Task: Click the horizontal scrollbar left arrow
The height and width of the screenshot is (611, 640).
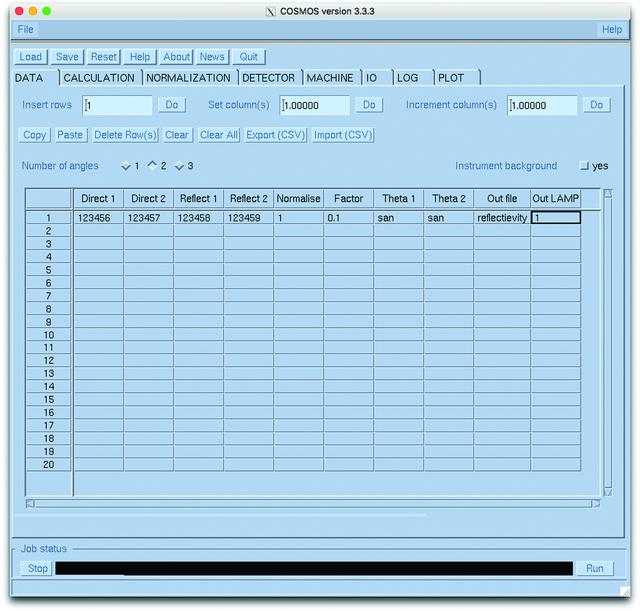Action: coord(30,504)
